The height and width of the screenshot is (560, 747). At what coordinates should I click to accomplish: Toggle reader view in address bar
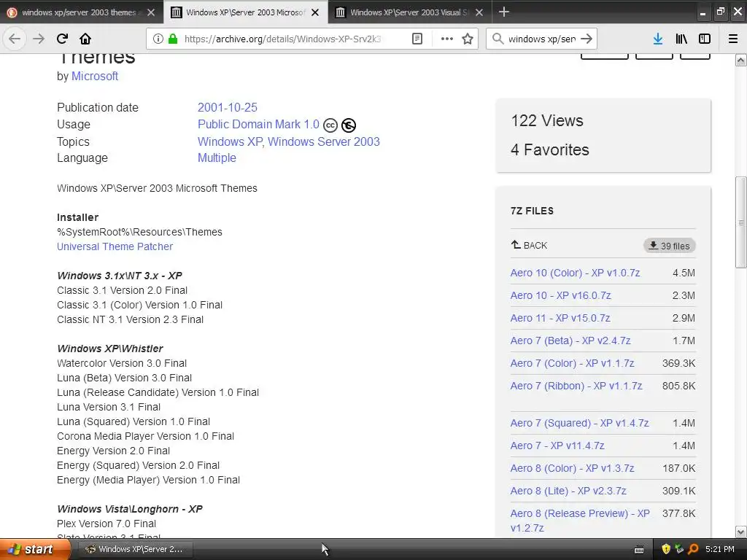pos(417,39)
